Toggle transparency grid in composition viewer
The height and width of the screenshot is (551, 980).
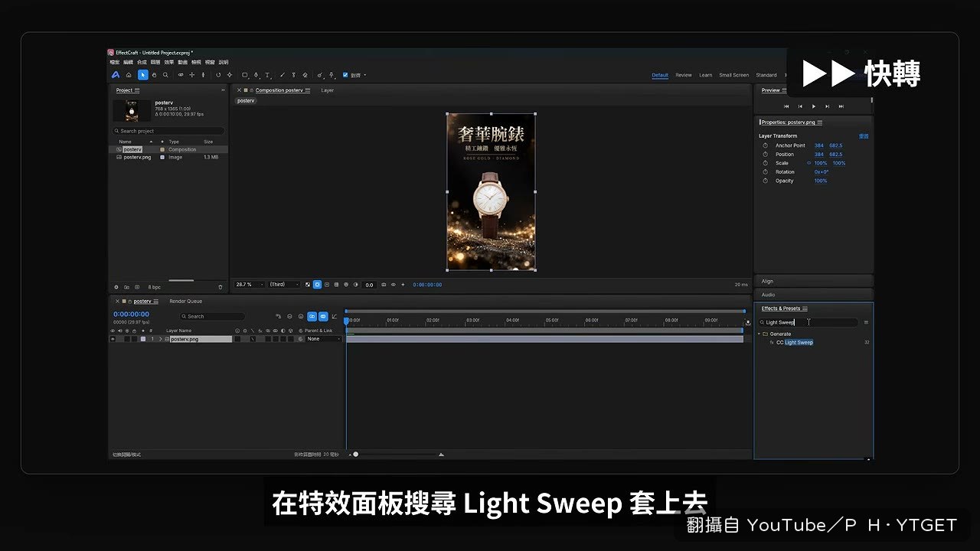308,285
